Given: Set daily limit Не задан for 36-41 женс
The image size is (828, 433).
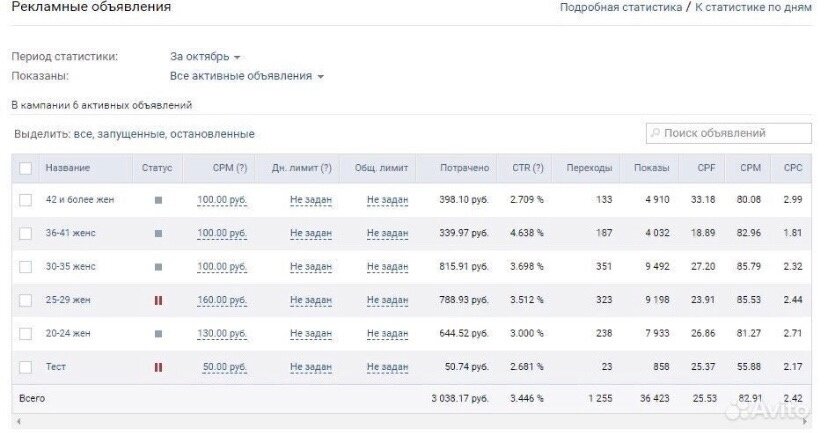Looking at the screenshot, I should [311, 233].
